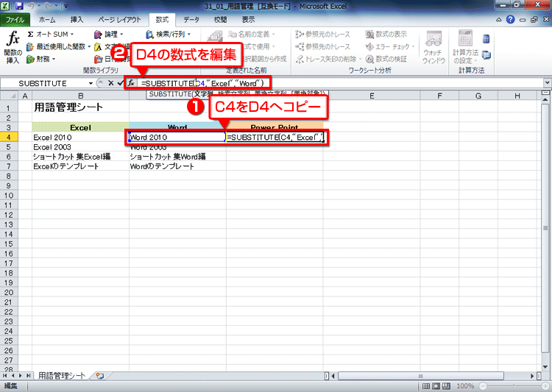Click Evaluate Formula (数式の検証)
Screen dimensions: 552x392
(x=386, y=59)
